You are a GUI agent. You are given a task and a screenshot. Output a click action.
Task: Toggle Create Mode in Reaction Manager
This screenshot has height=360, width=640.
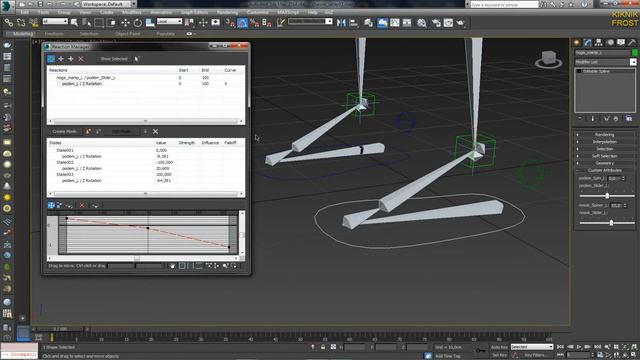[x=64, y=131]
